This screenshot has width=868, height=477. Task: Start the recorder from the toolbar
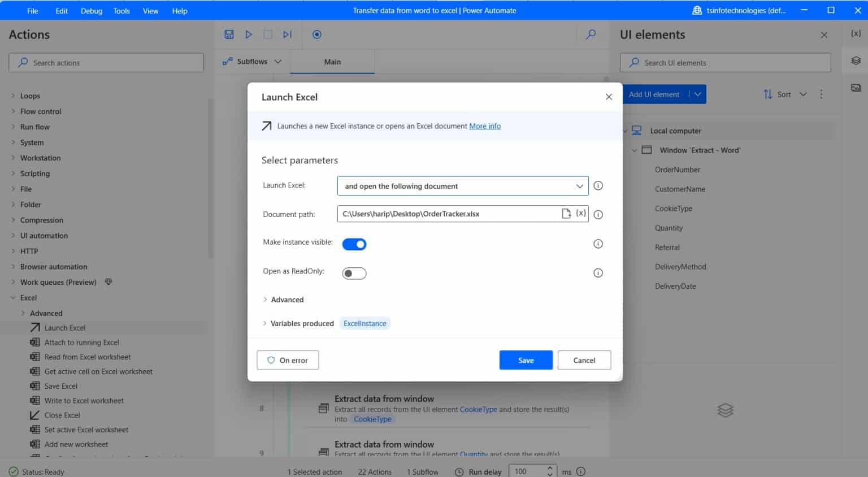coord(316,34)
